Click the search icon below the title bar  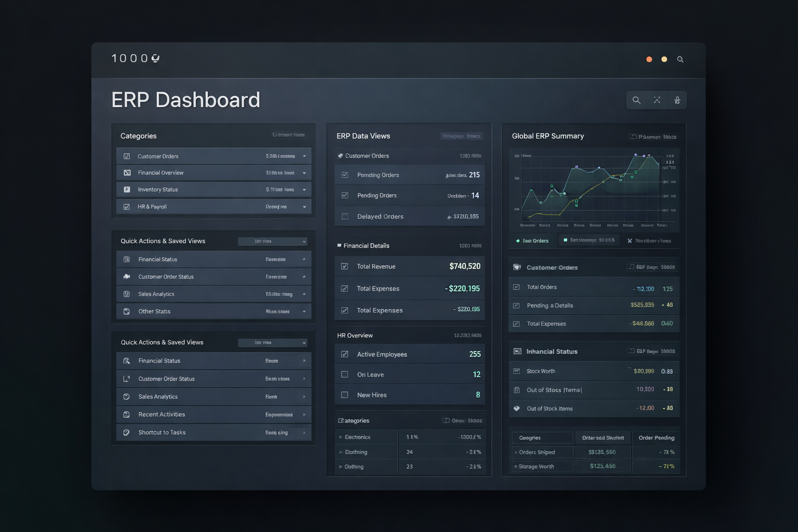click(636, 100)
